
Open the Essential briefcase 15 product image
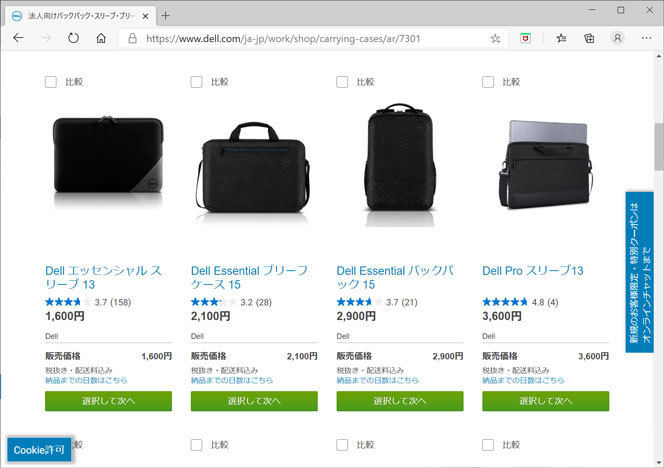(253, 172)
